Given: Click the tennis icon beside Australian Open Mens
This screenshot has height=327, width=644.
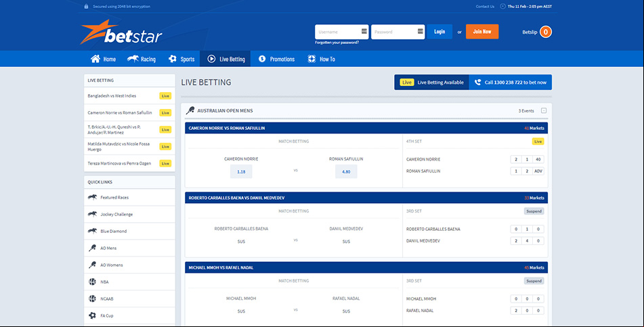Looking at the screenshot, I should (190, 110).
